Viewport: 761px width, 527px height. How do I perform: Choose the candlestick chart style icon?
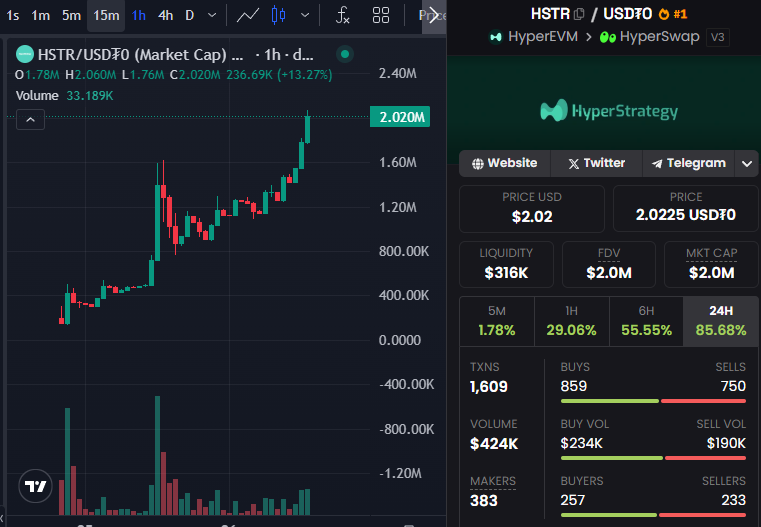(278, 16)
